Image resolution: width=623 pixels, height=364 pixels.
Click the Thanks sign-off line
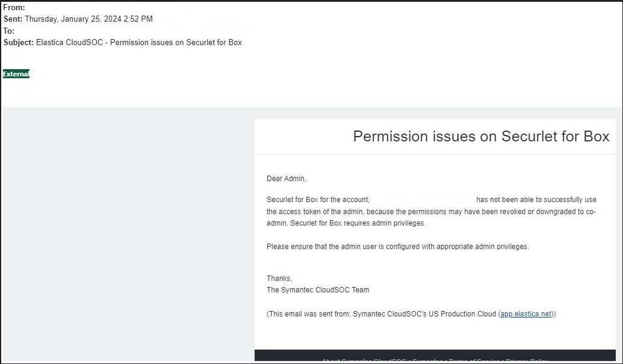[279, 279]
